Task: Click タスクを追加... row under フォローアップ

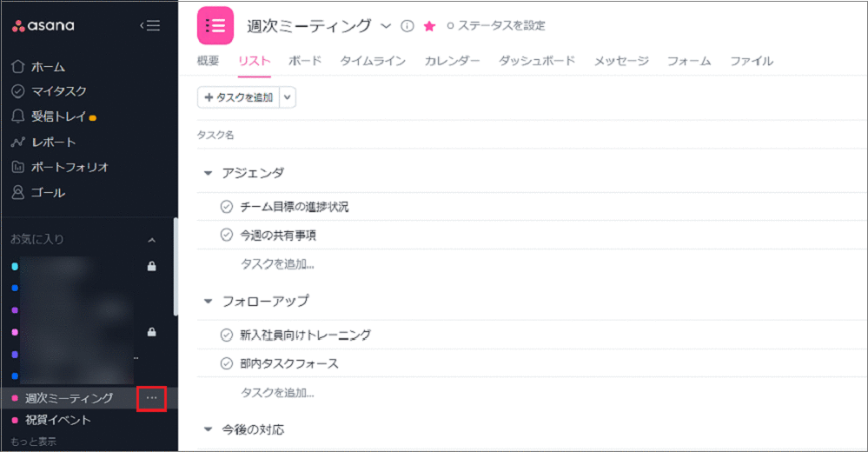Action: pyautogui.click(x=277, y=392)
